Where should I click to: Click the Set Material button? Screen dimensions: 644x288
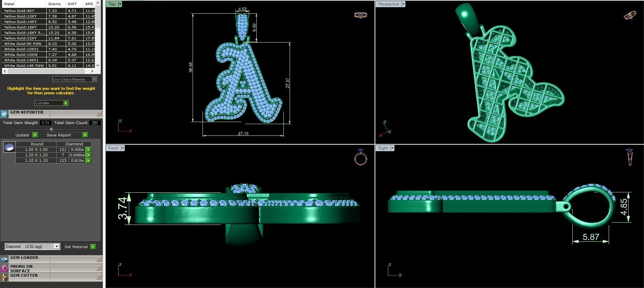(76, 247)
